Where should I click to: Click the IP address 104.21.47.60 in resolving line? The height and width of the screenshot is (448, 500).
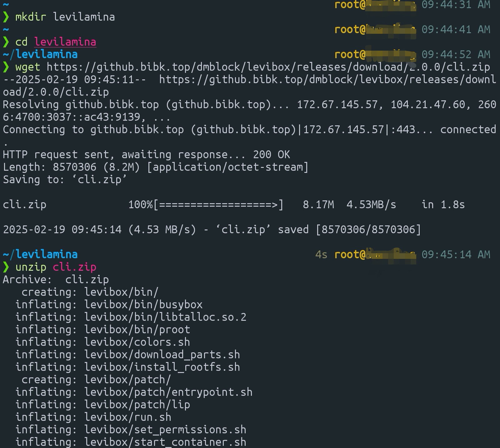click(428, 104)
